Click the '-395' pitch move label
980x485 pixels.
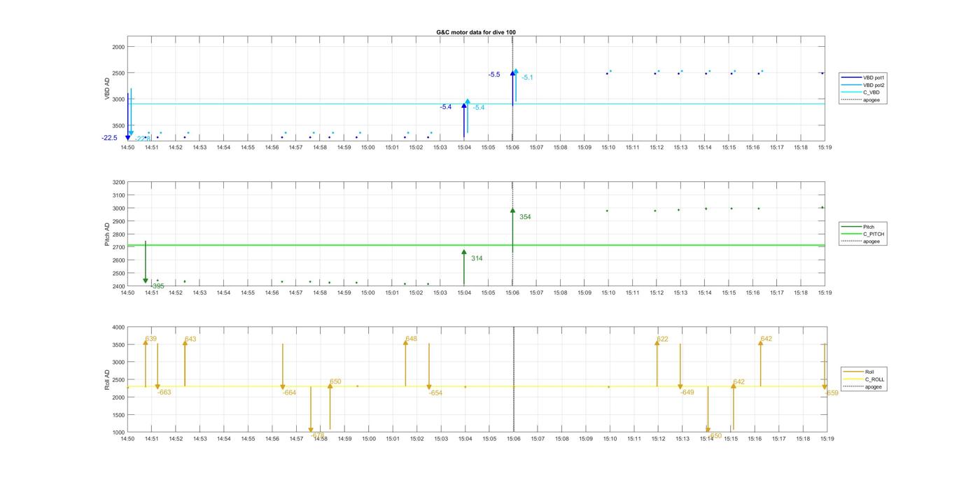point(157,286)
